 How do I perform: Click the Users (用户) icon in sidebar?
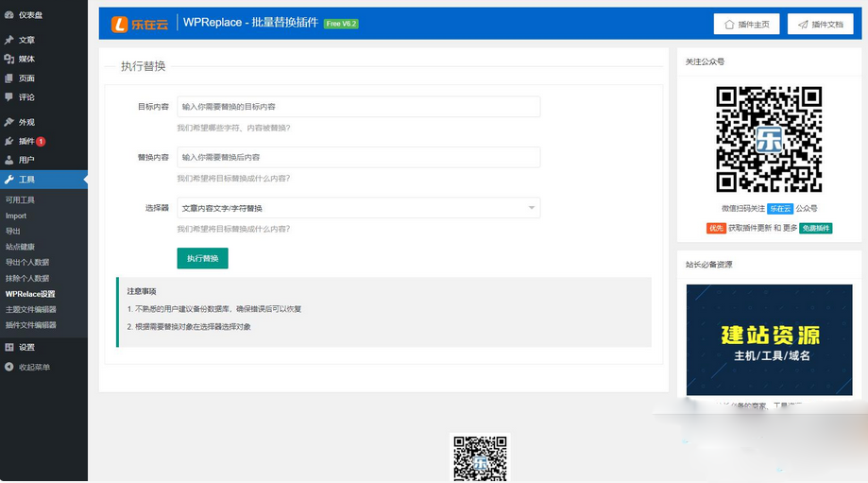click(9, 160)
